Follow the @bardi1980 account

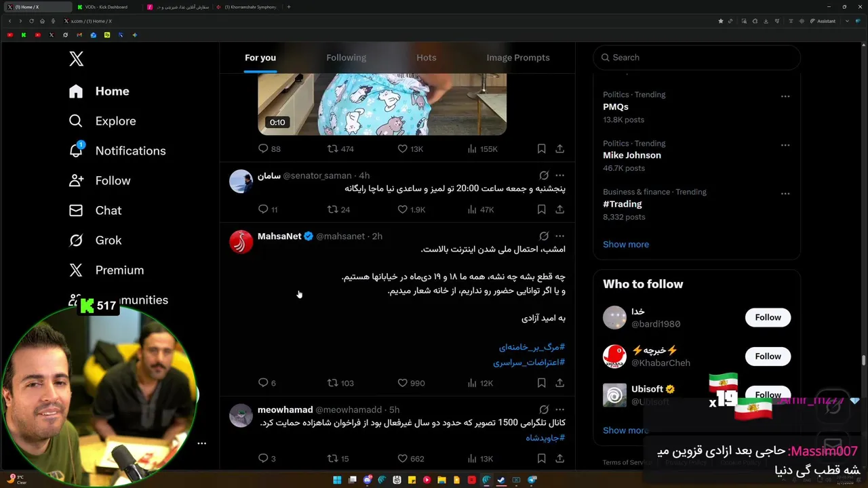pos(768,317)
